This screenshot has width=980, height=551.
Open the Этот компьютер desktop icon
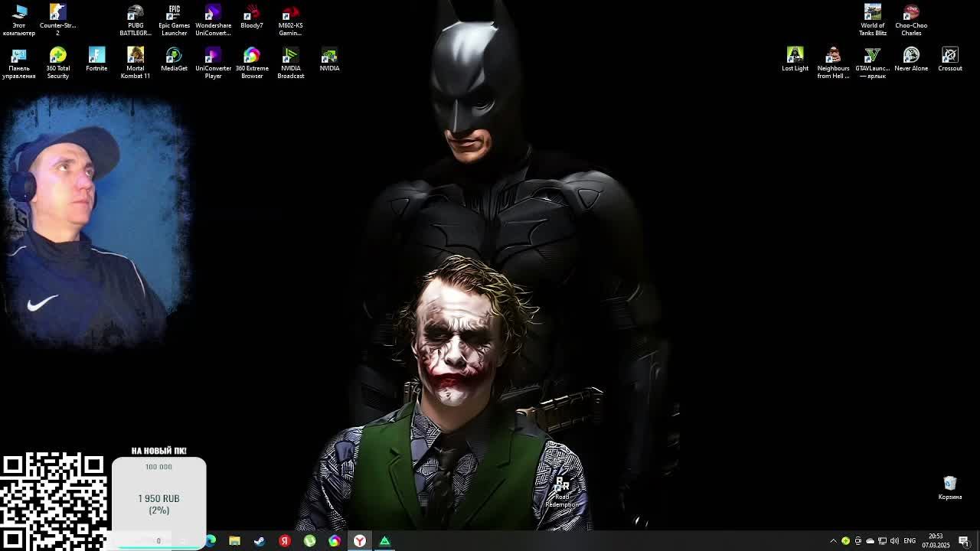click(x=19, y=20)
